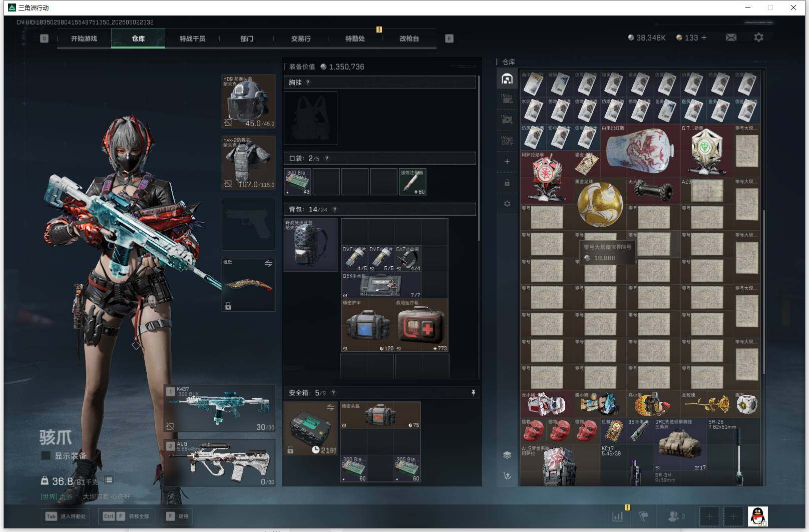Select the 白里出红瓶 vase

[640, 150]
